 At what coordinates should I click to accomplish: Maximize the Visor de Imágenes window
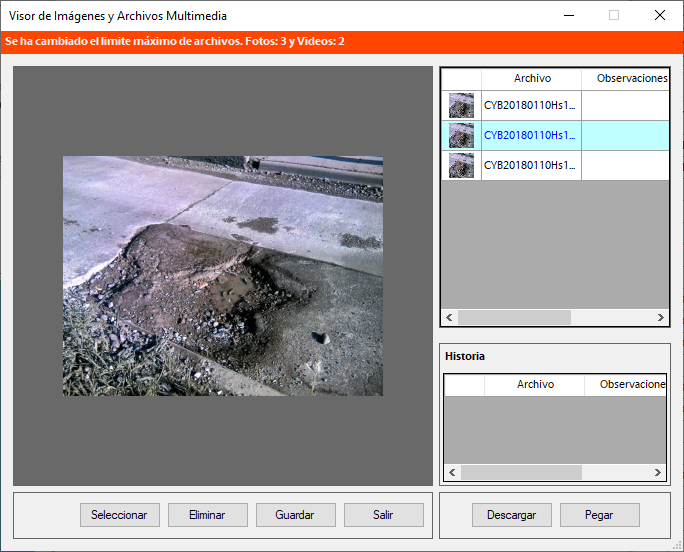pos(614,15)
